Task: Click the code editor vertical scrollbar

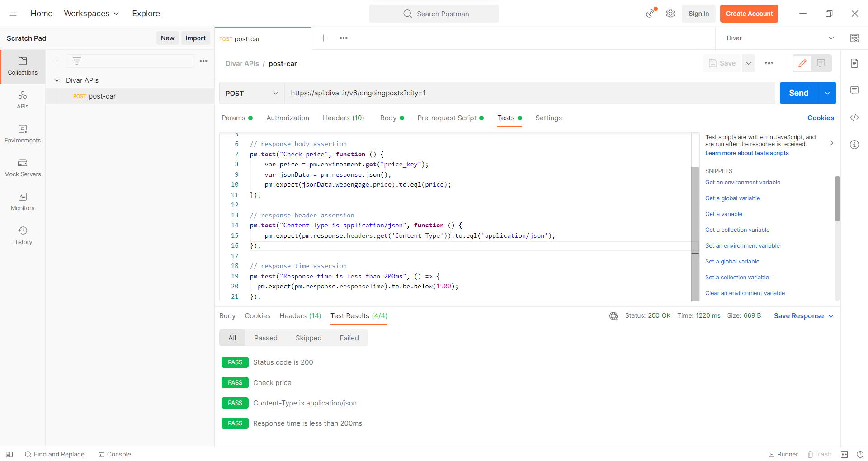Action: pos(695,234)
